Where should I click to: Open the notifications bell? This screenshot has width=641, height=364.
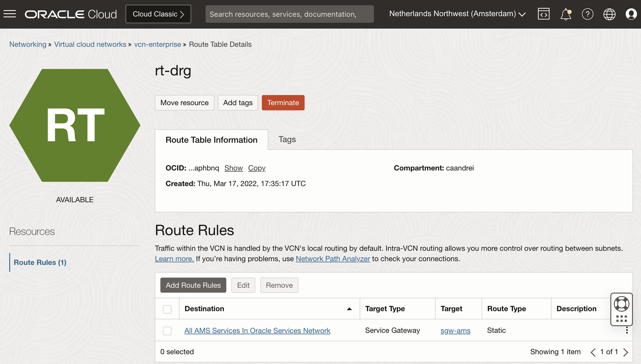(x=566, y=14)
